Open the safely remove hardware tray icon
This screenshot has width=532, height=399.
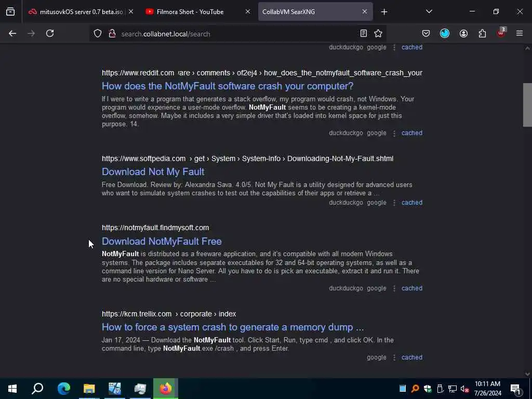[440, 389]
